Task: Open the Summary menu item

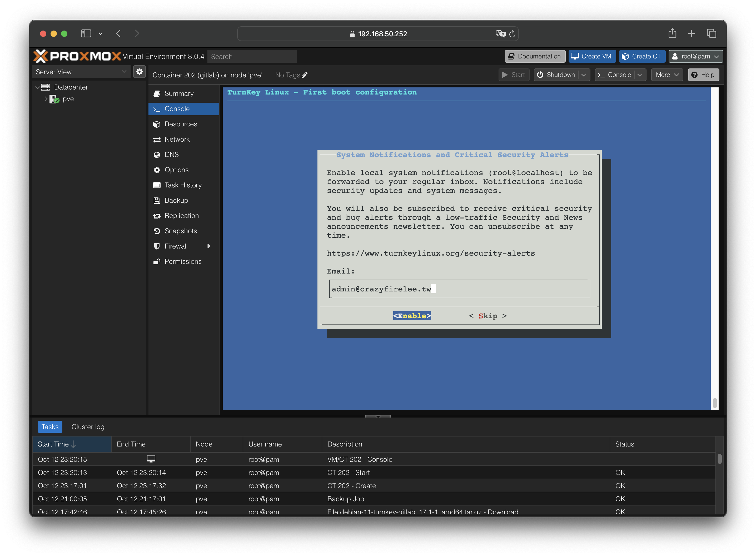Action: [x=179, y=93]
